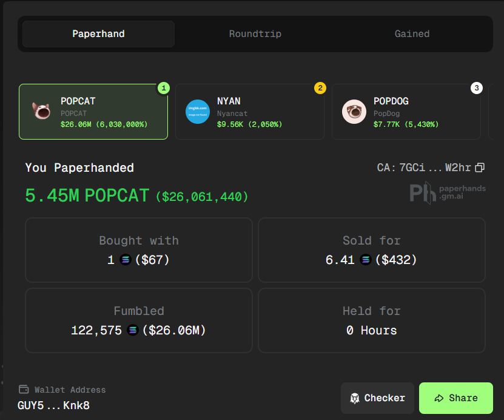Image resolution: width=504 pixels, height=420 pixels.
Task: Click the NYAN blue circle avatar
Action: click(198, 112)
